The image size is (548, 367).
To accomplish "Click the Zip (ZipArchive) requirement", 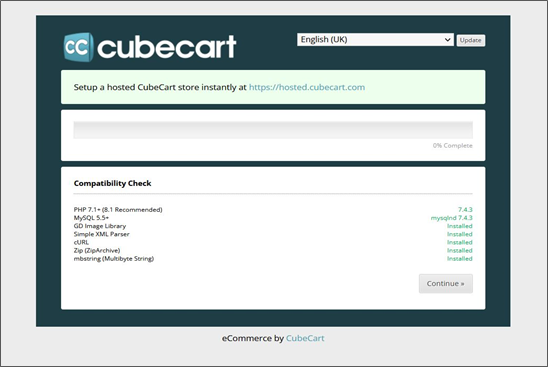I will (97, 250).
